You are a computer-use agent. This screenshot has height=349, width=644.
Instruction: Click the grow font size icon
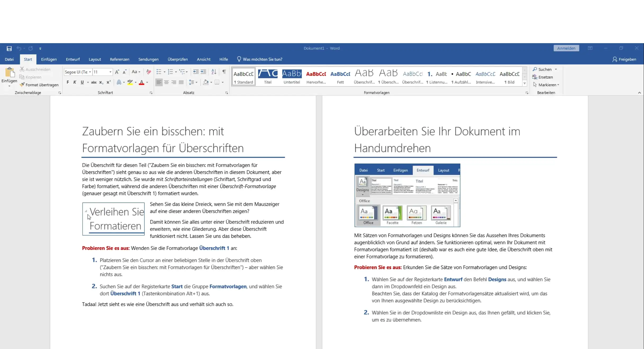(117, 72)
